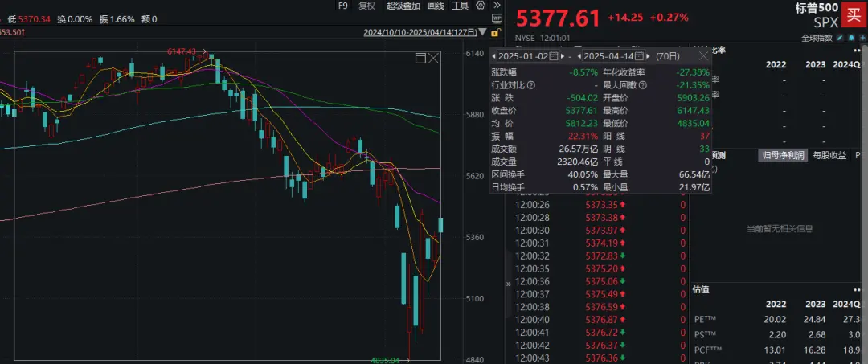The image size is (868, 364).
Task: Open the 工具 tools menu
Action: [x=461, y=6]
